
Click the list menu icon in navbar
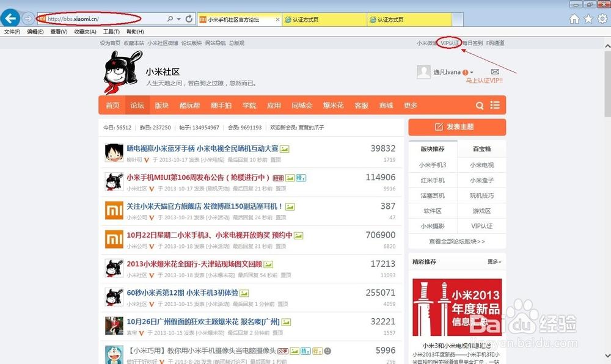click(x=495, y=105)
